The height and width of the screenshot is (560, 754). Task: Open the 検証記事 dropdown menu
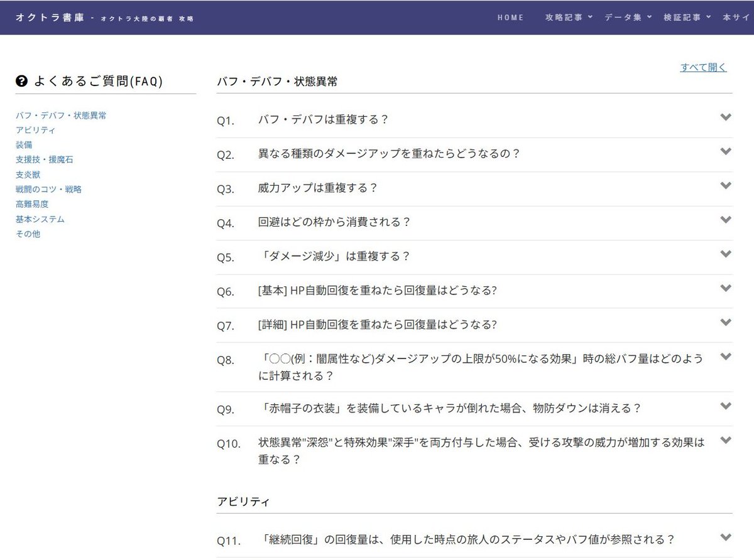687,18
